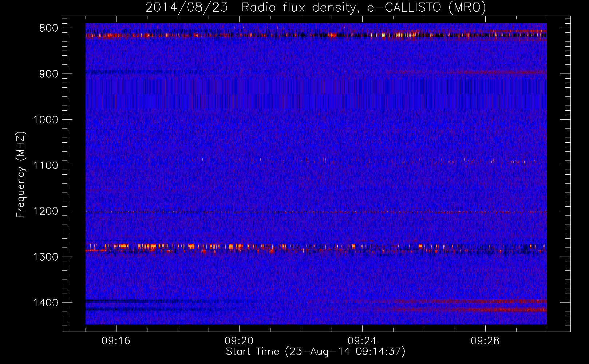The height and width of the screenshot is (364, 589).
Task: Click the plot title mentioning e-CALLISTO (MRO)
Action: pos(316,8)
